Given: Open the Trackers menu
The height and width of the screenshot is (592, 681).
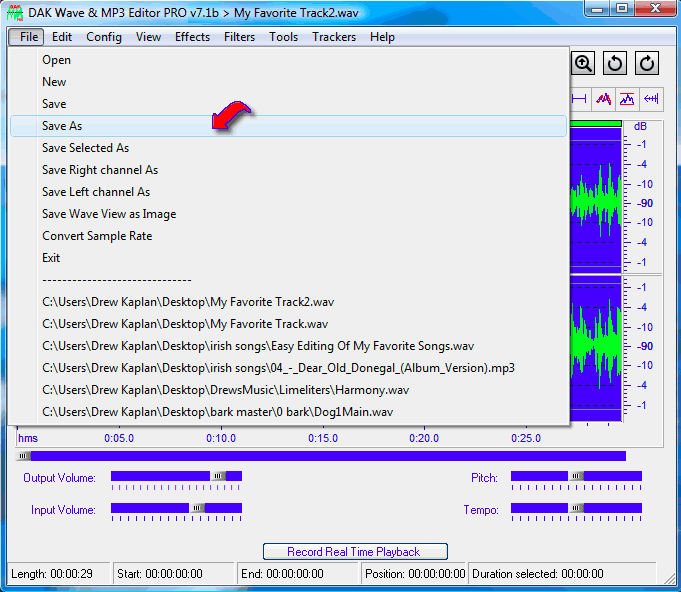Looking at the screenshot, I should [334, 37].
